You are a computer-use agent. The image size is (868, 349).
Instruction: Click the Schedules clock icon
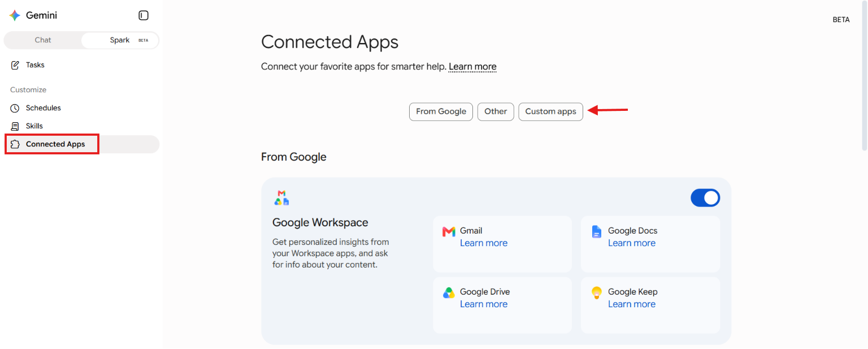(x=15, y=108)
